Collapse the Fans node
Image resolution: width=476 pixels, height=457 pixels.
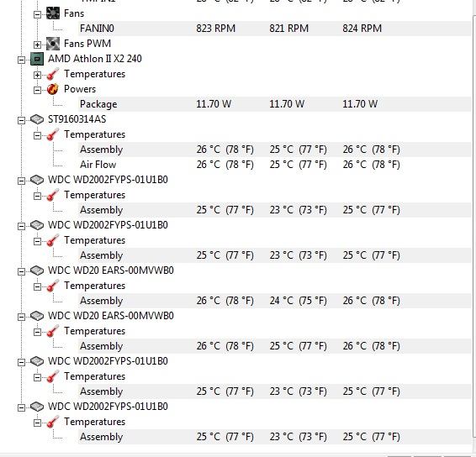tap(37, 14)
